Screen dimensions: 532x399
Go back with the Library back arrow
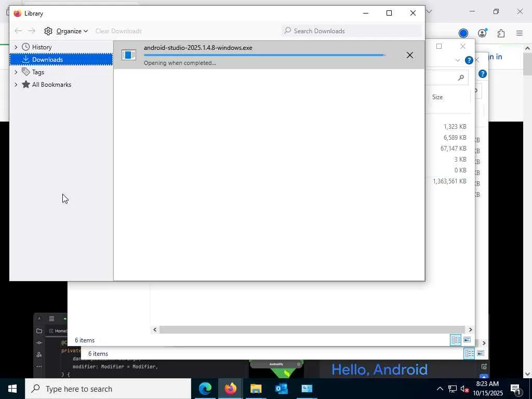pos(18,31)
